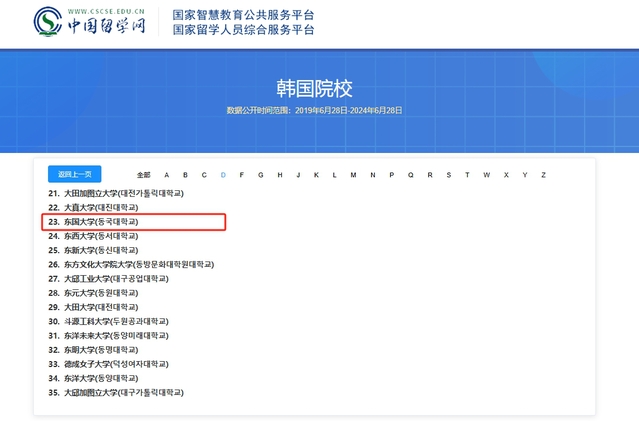Click the WWW.CSCSE.EDU.CN url text
639x421 pixels.
(106, 11)
